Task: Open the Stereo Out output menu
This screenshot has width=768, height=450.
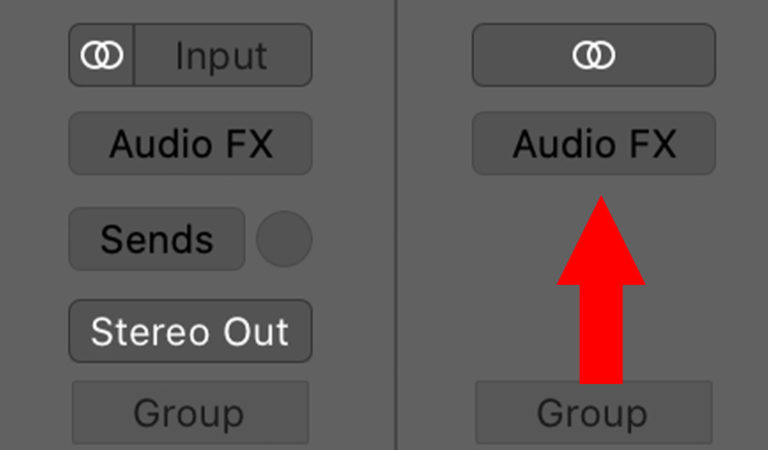Action: pyautogui.click(x=190, y=332)
